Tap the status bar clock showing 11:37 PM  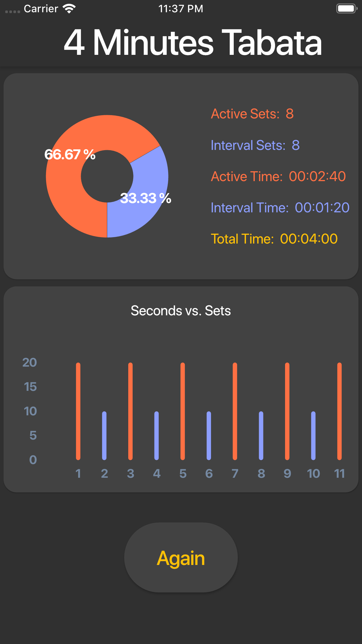(181, 9)
